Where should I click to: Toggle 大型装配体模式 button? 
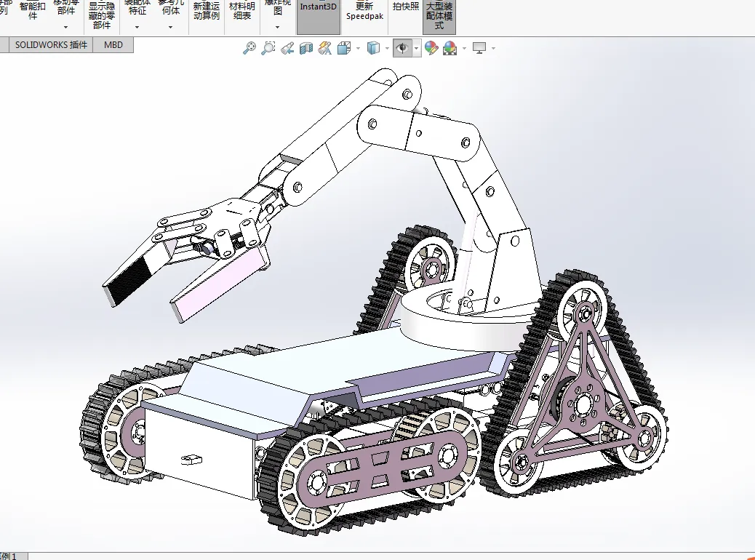pos(439,15)
